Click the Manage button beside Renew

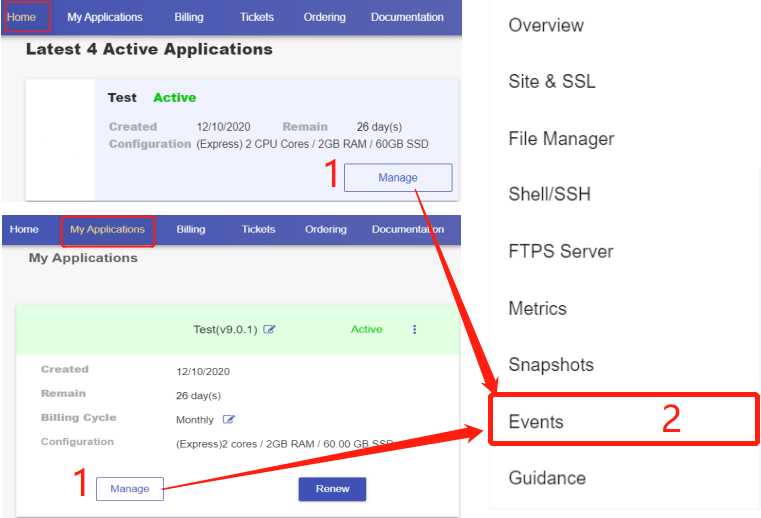[130, 489]
